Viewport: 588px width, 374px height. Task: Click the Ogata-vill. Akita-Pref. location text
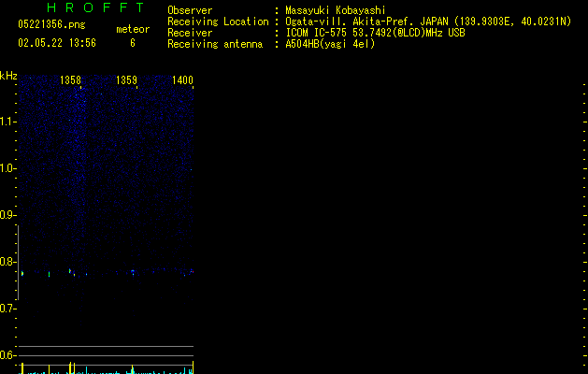[428, 22]
